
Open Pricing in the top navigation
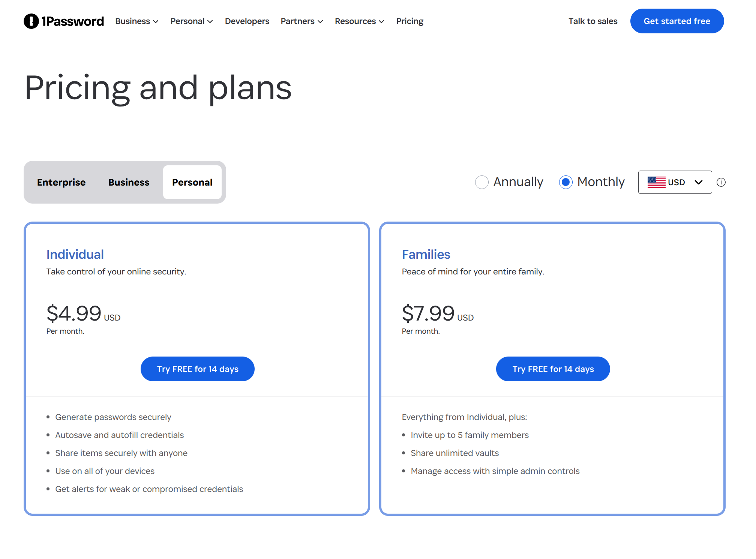[x=409, y=21]
